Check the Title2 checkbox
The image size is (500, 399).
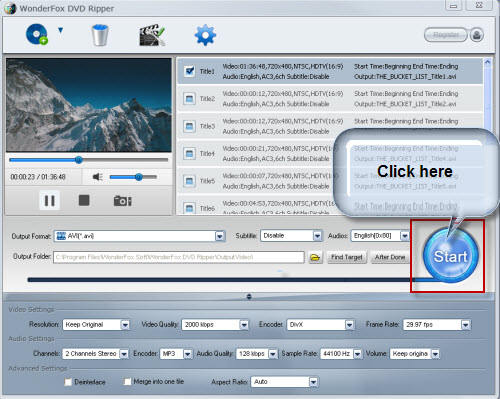coord(189,99)
